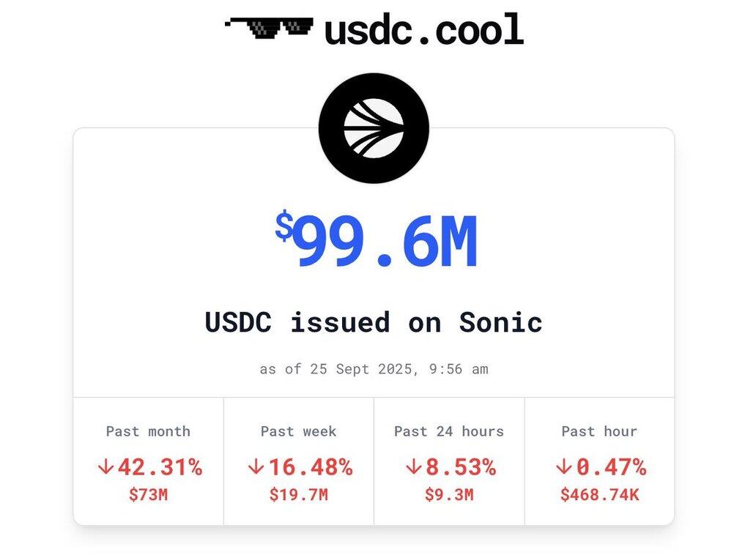Click the down arrow beside 42.31%
Image resolution: width=756 pixels, height=558 pixels.
coord(105,467)
